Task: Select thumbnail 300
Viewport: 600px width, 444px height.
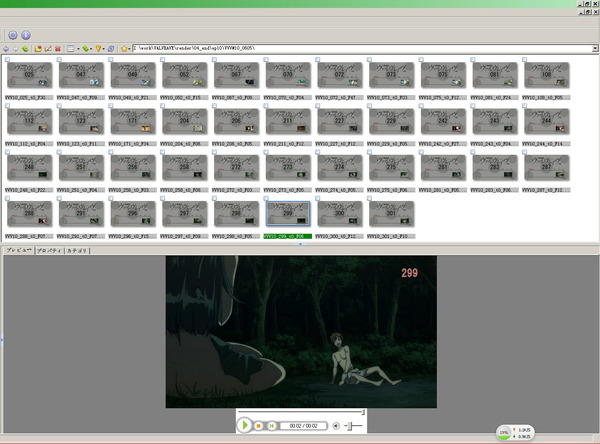Action: coord(340,214)
